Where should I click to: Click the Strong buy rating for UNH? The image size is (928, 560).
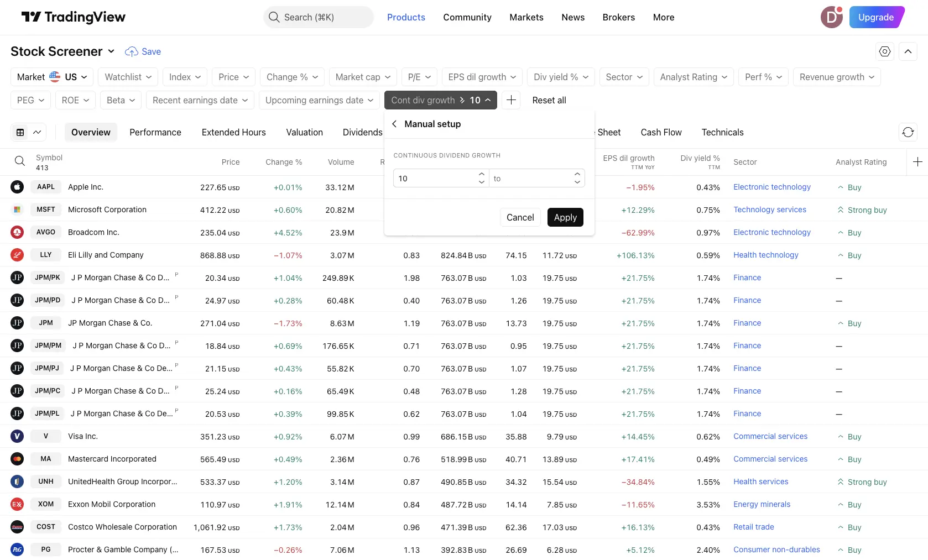(x=862, y=482)
